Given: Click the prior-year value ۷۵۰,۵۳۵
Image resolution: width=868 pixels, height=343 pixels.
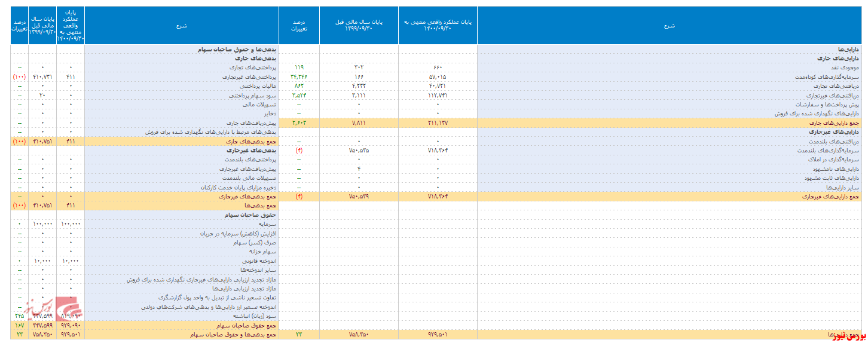Looking at the screenshot, I should click(359, 151).
